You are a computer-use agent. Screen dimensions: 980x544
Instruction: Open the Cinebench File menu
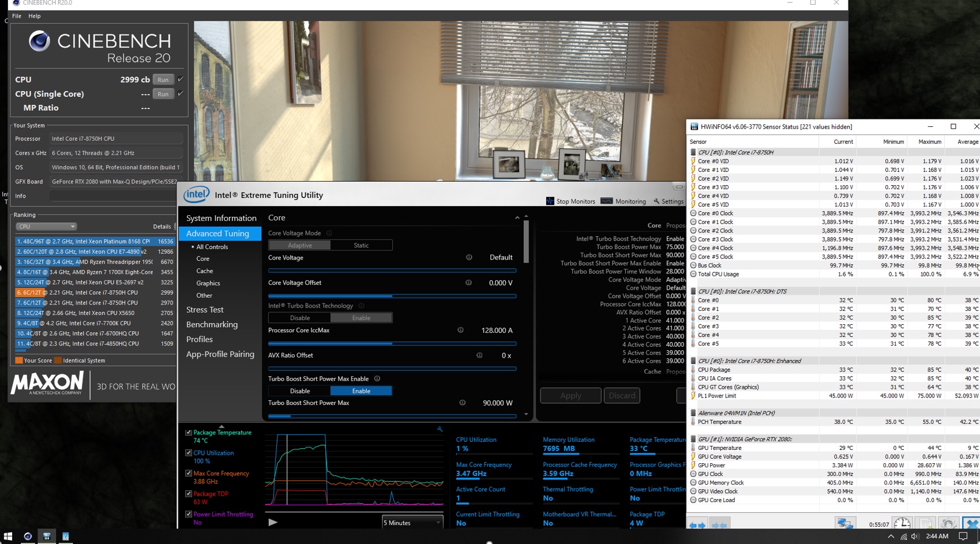(x=17, y=16)
